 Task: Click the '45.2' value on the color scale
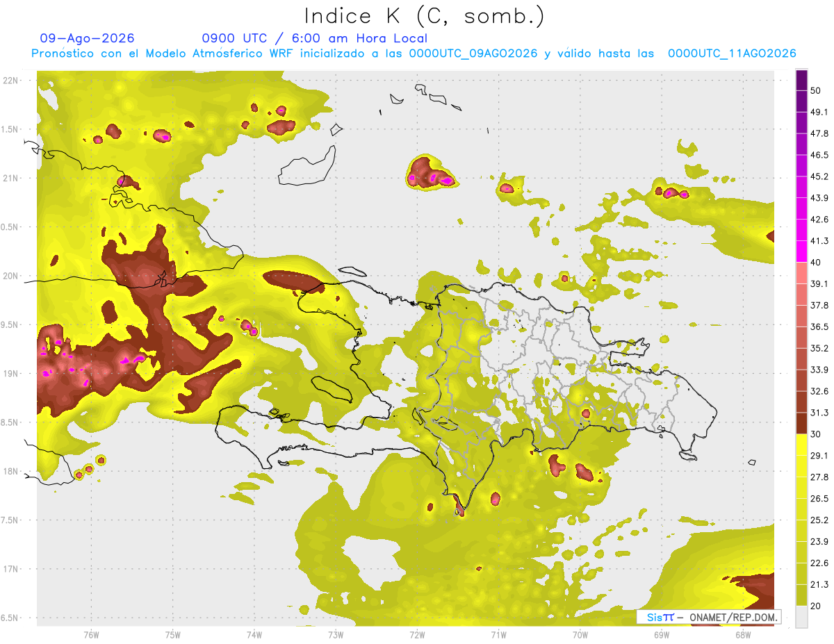pyautogui.click(x=819, y=176)
